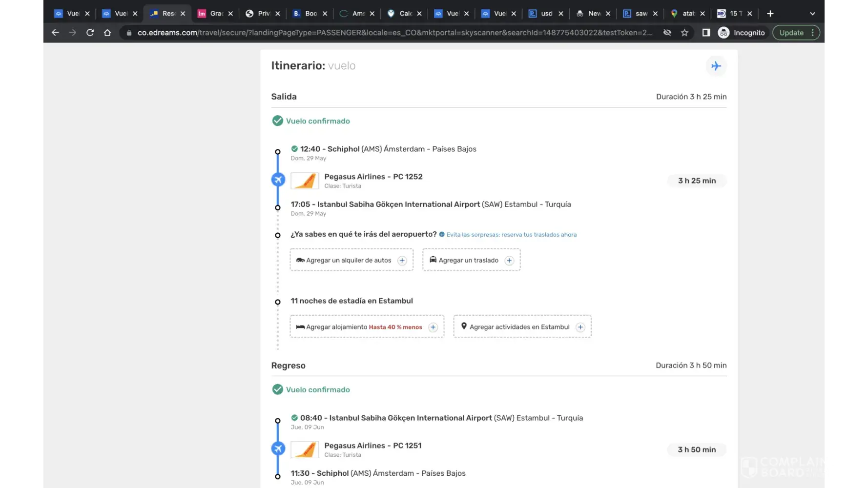Expand plus on Agregar un alquiler de autos
Screen dimensions: 868x488
tap(402, 261)
